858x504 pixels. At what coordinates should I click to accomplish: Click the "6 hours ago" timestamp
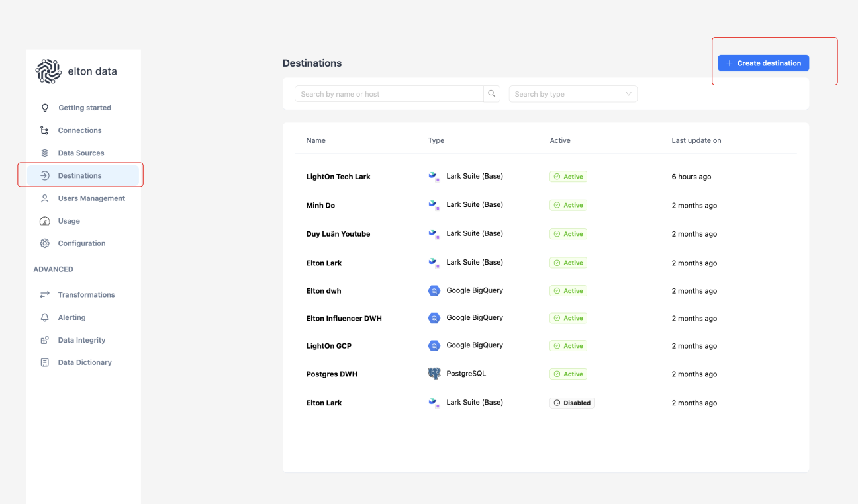tap(692, 177)
